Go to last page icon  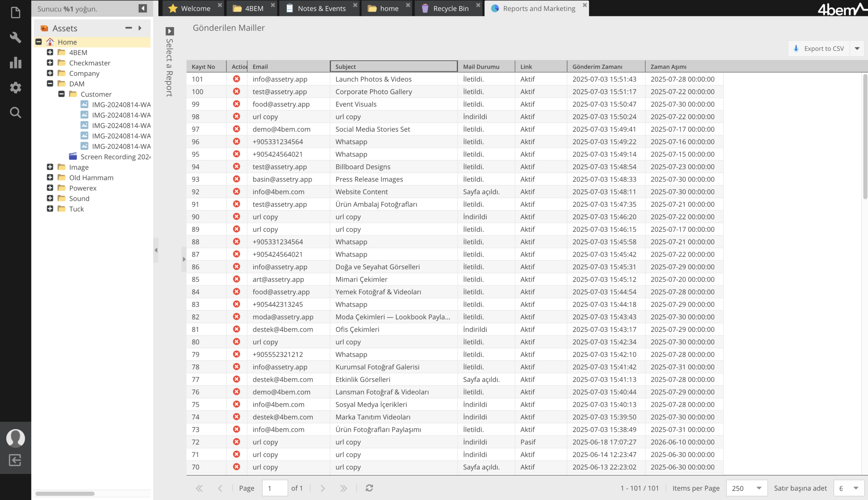pyautogui.click(x=343, y=488)
